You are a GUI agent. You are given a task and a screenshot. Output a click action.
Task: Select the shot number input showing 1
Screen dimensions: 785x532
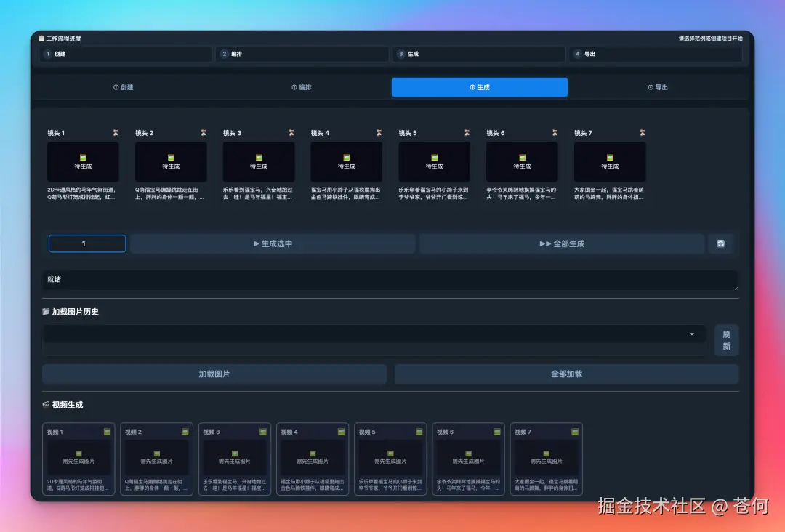point(86,243)
